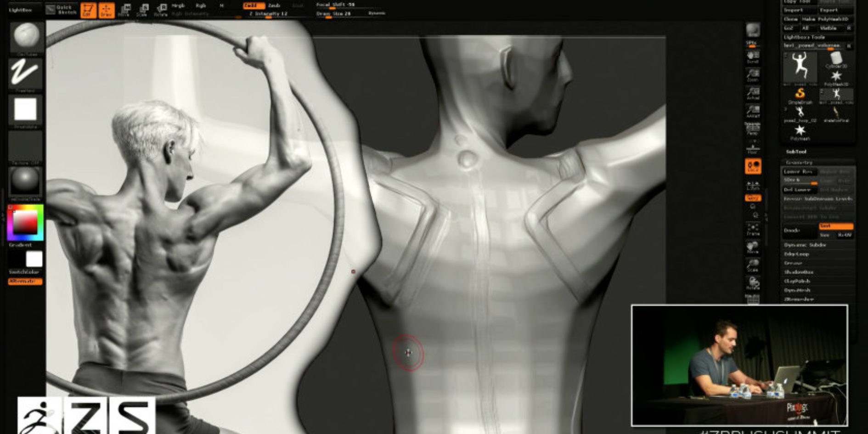Select the Cylinder3D tool
The width and height of the screenshot is (868, 434).
pyautogui.click(x=836, y=60)
